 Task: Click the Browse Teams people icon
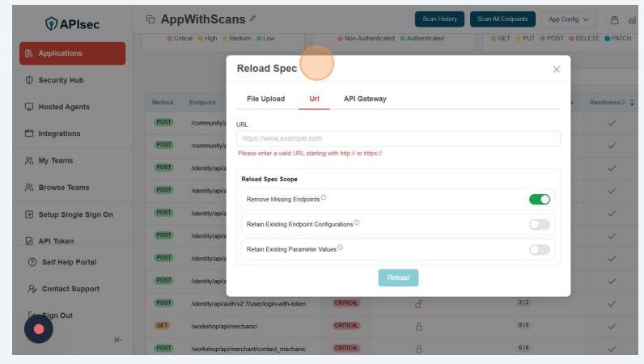tap(29, 188)
